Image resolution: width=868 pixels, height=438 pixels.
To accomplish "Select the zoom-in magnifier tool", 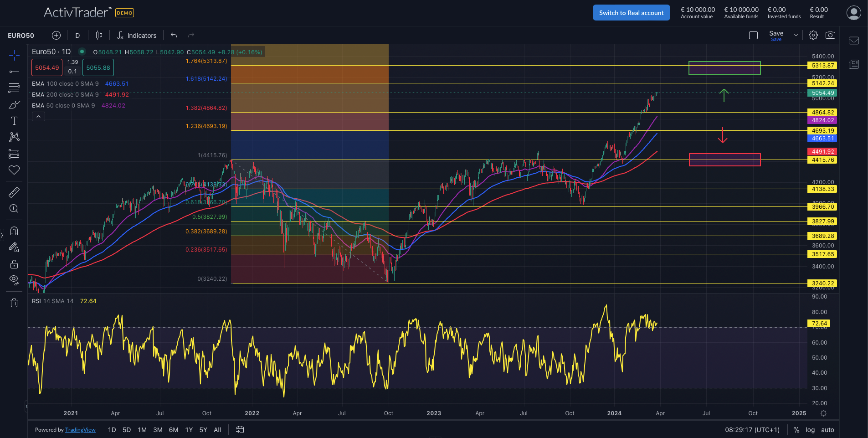I will click(14, 208).
